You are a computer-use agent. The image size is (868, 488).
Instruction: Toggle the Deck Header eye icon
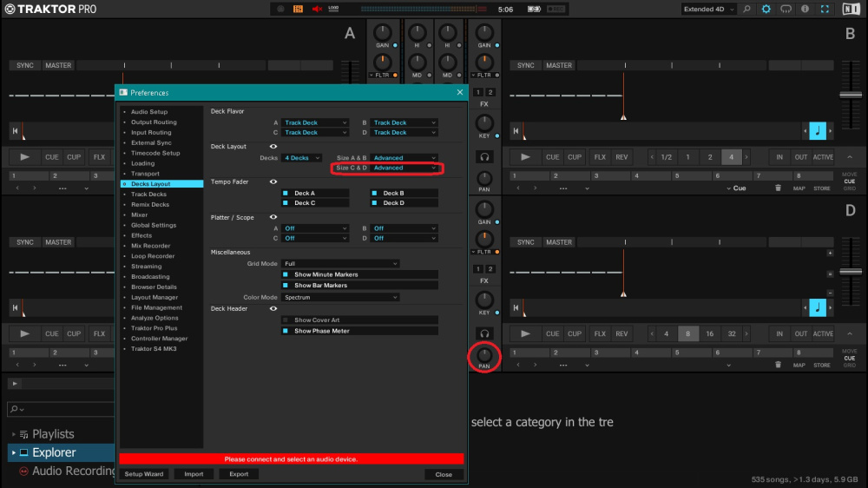[x=273, y=308]
